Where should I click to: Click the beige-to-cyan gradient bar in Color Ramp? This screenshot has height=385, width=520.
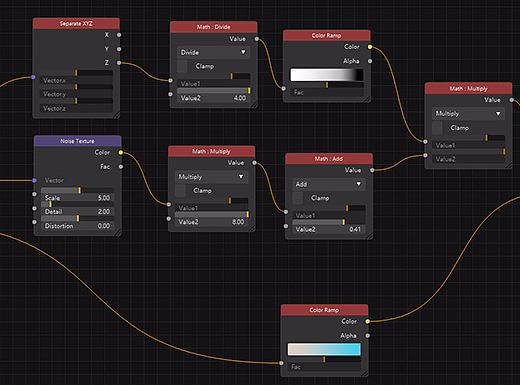click(324, 349)
